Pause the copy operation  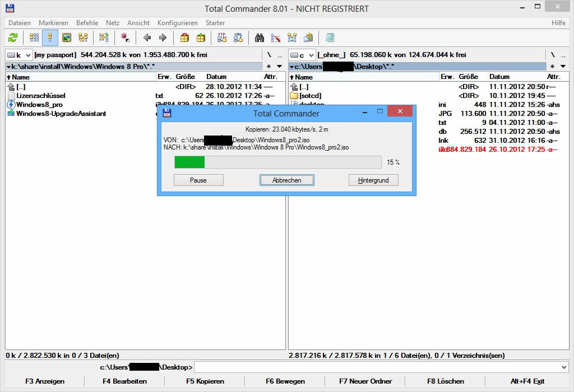[198, 180]
